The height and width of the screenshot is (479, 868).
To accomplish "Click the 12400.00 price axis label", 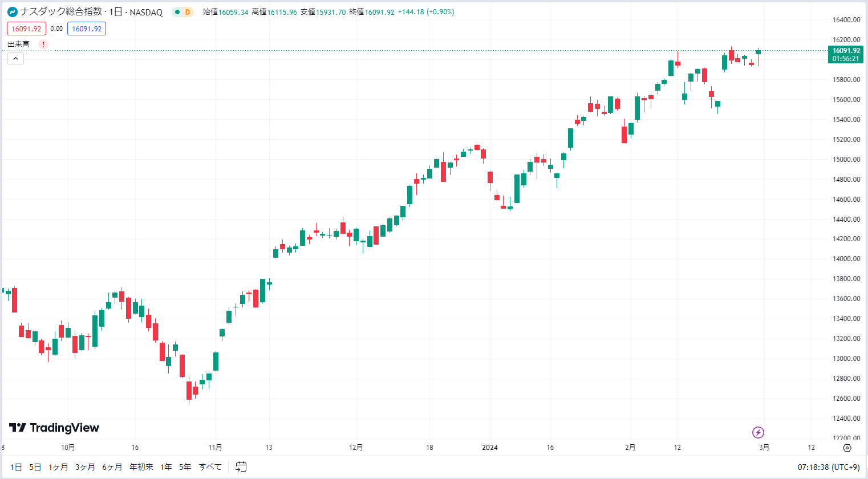I will [x=846, y=419].
